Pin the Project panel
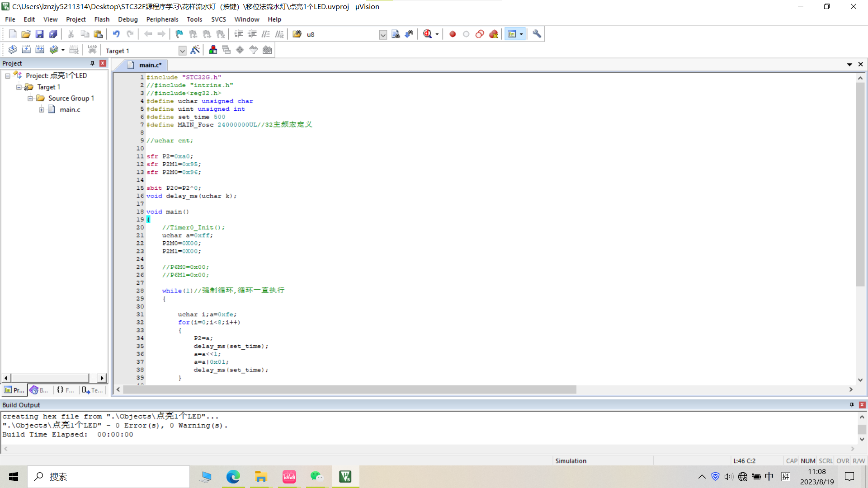Image resolution: width=868 pixels, height=488 pixels. (92, 63)
